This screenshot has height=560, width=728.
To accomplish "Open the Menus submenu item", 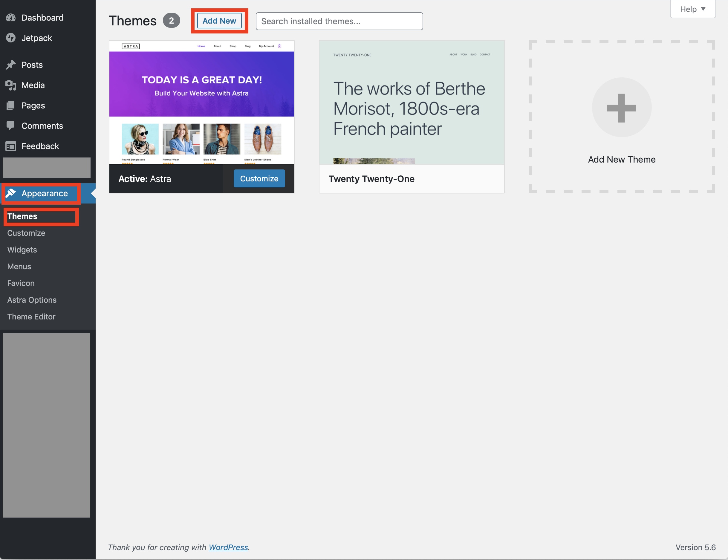I will tap(19, 267).
